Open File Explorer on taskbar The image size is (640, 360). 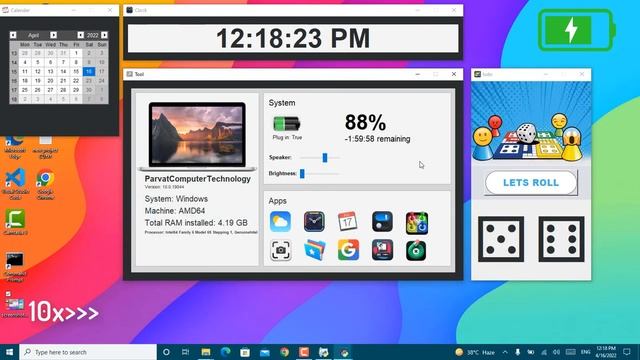[x=206, y=352]
